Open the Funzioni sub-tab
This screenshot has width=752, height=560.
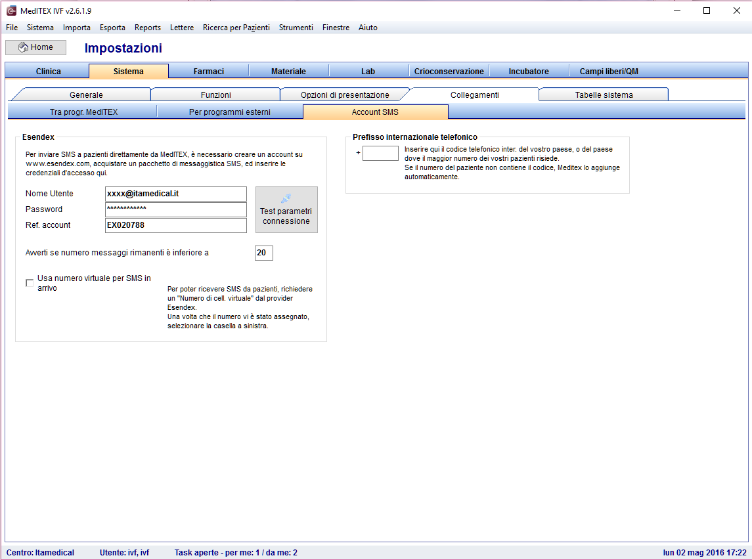pyautogui.click(x=216, y=95)
